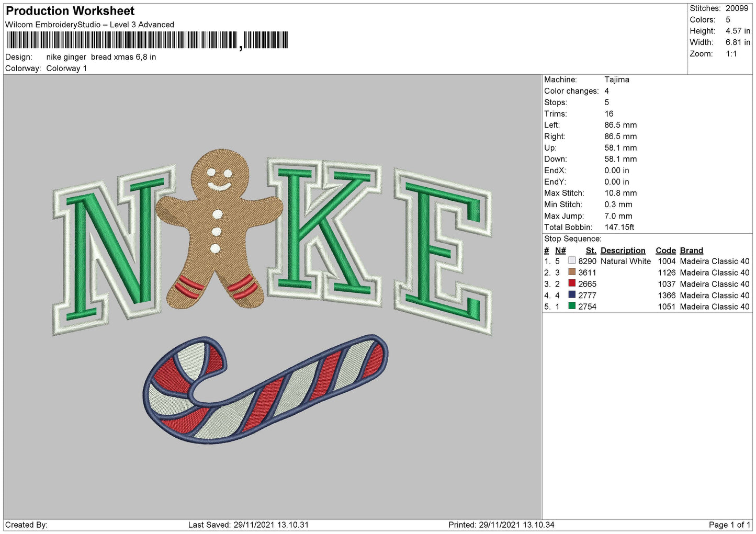Click the green 2754 thread swatch

point(572,306)
